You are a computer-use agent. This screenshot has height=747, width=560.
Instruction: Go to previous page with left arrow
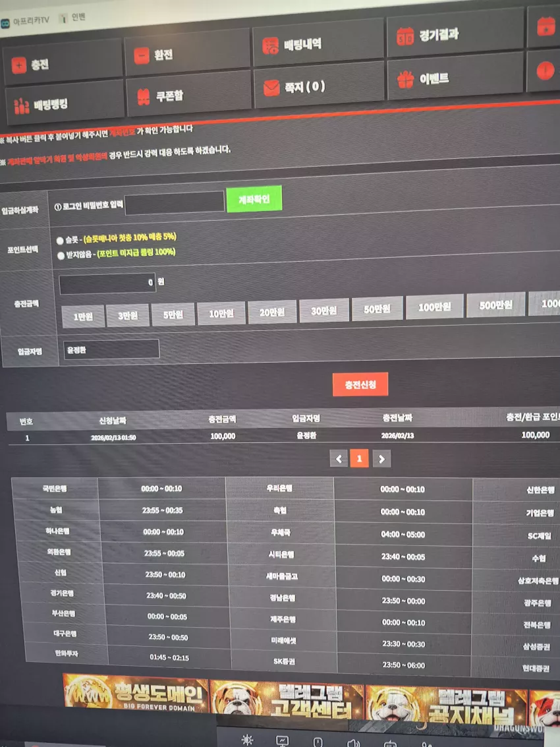[339, 460]
